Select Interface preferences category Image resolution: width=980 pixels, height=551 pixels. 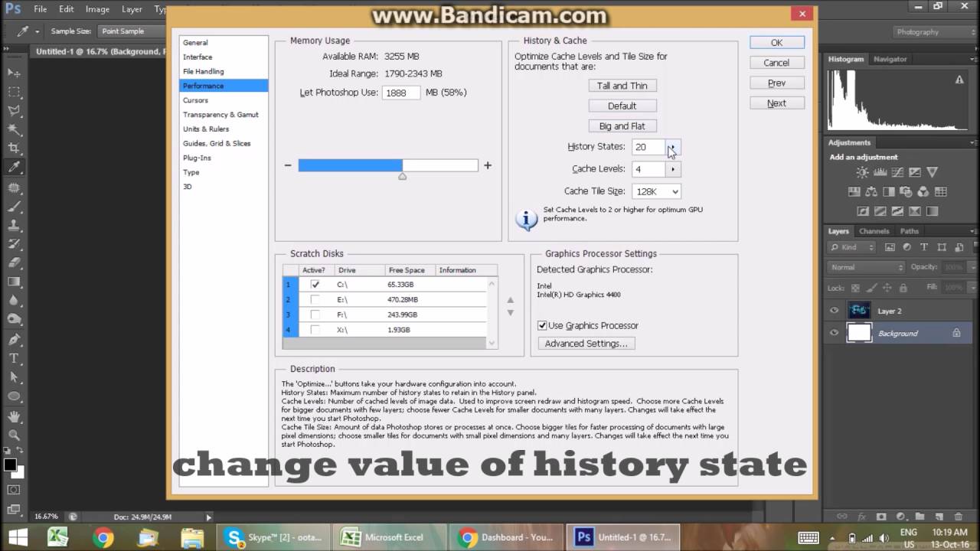198,57
